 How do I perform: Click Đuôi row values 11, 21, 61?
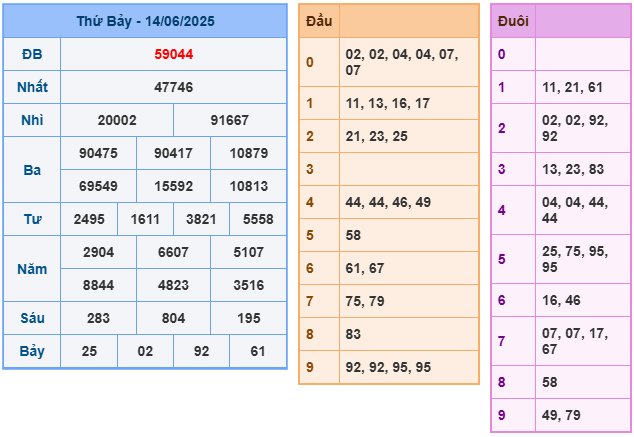573,87
